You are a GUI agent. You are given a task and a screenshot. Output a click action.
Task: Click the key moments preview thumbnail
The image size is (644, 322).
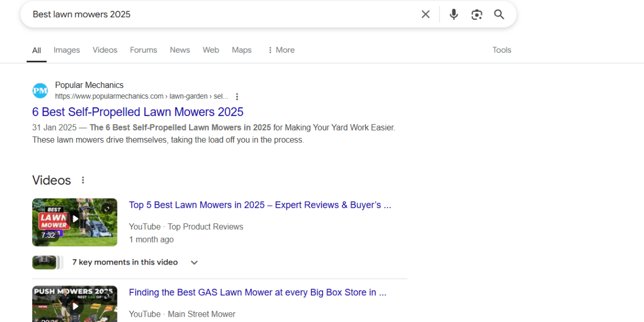tap(47, 262)
